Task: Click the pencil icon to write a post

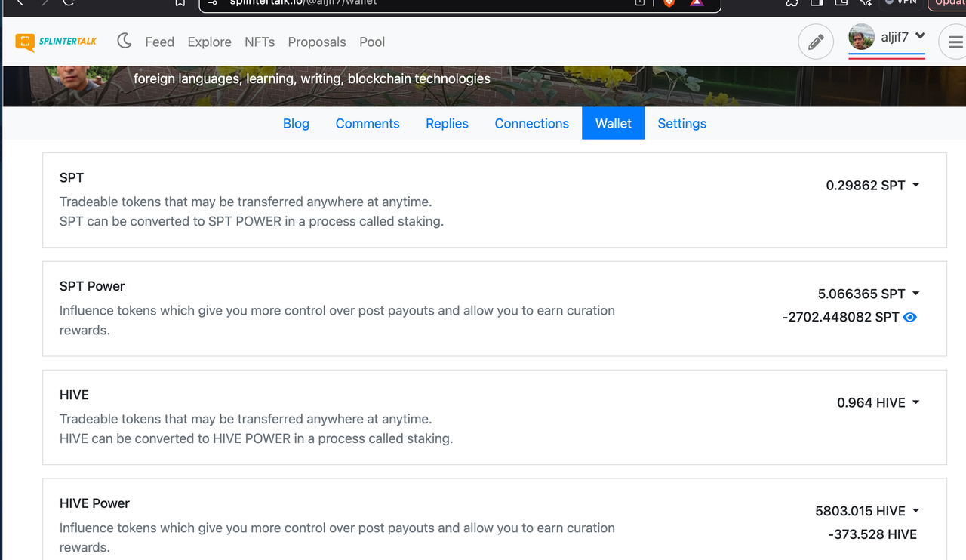Action: point(816,42)
